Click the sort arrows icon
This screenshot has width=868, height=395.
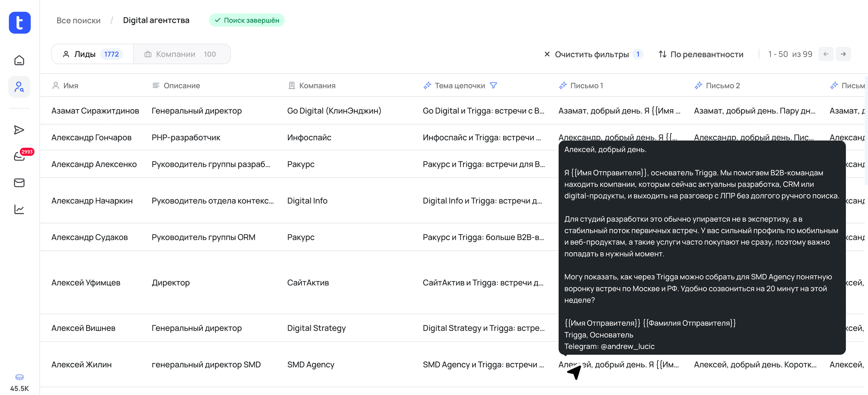click(x=662, y=54)
